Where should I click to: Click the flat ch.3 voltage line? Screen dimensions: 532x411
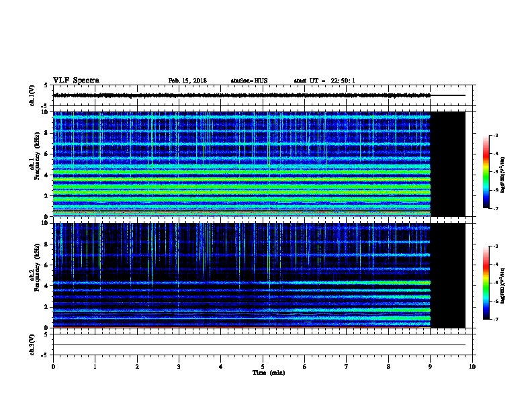259,345
